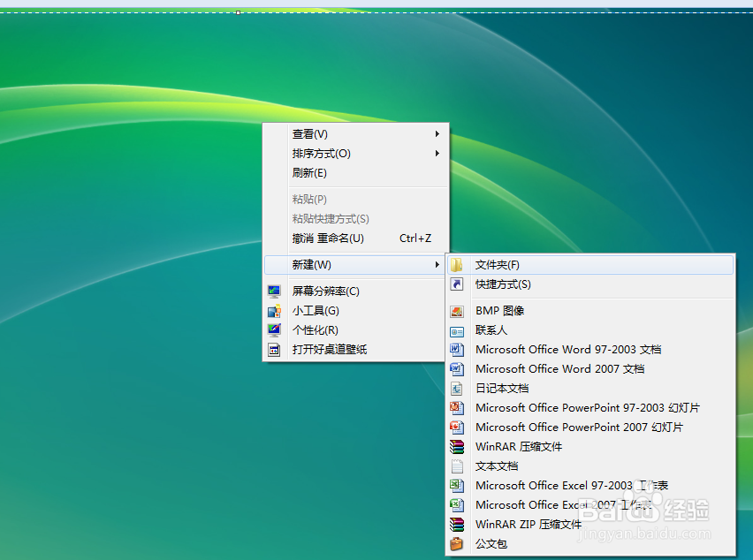This screenshot has height=560, width=753.
Task: Create Excel 97-2003 工作表 file
Action: [590, 486]
